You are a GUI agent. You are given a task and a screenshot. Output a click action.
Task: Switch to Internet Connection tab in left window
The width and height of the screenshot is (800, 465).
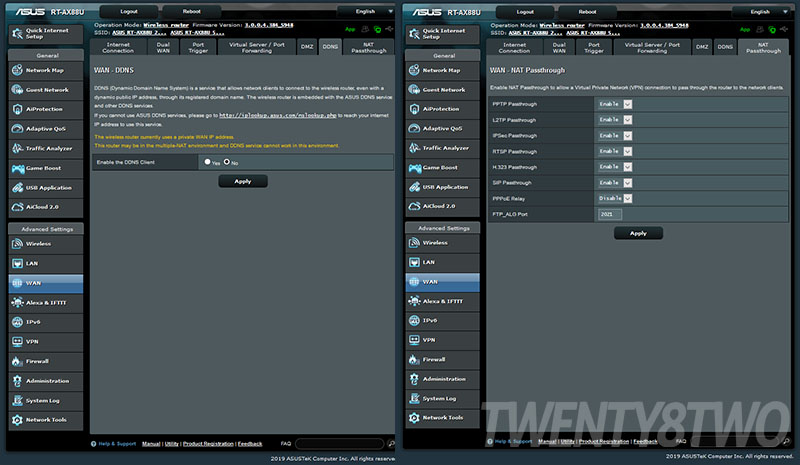[118, 47]
